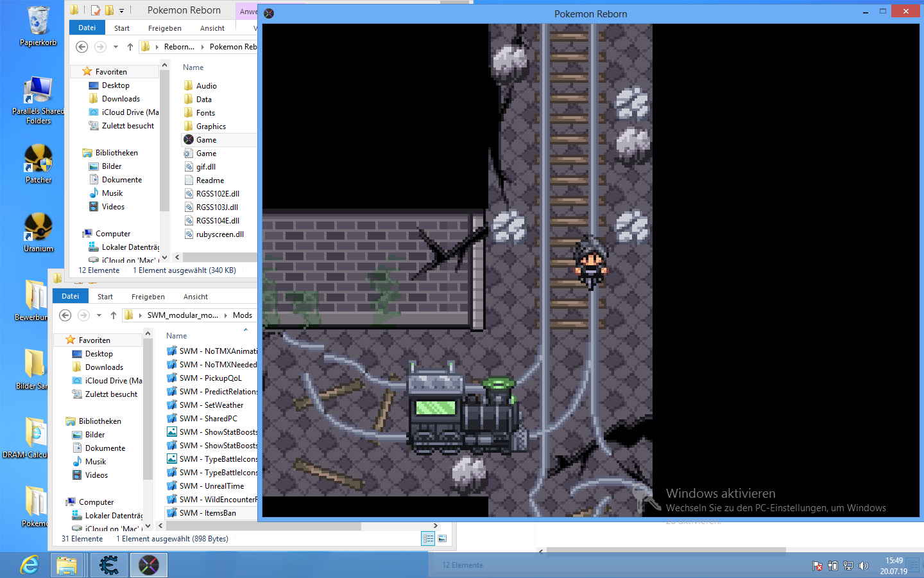Click the back arrow in Mods window
924x578 pixels.
pos(65,315)
